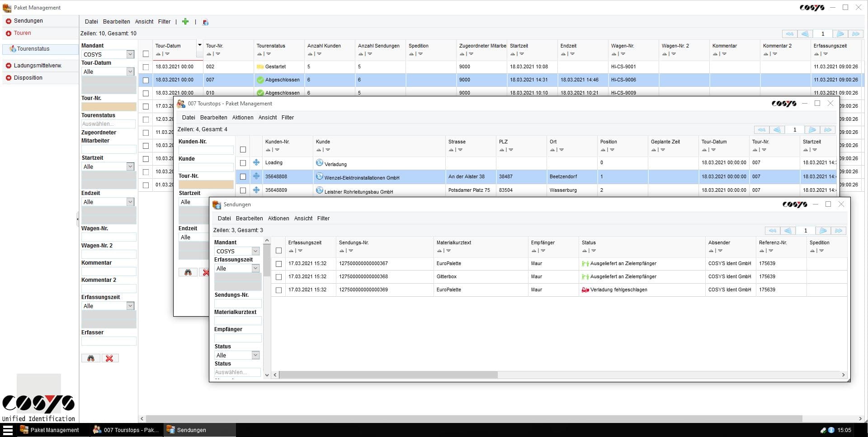Tick the select-all checkbox in the Tourenstatus grid
The width and height of the screenshot is (868, 437).
[146, 53]
